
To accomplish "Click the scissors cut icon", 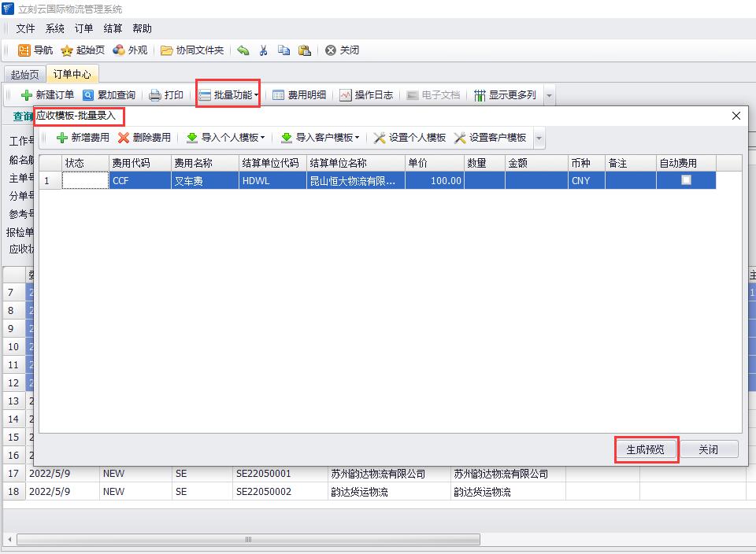I will tap(263, 50).
